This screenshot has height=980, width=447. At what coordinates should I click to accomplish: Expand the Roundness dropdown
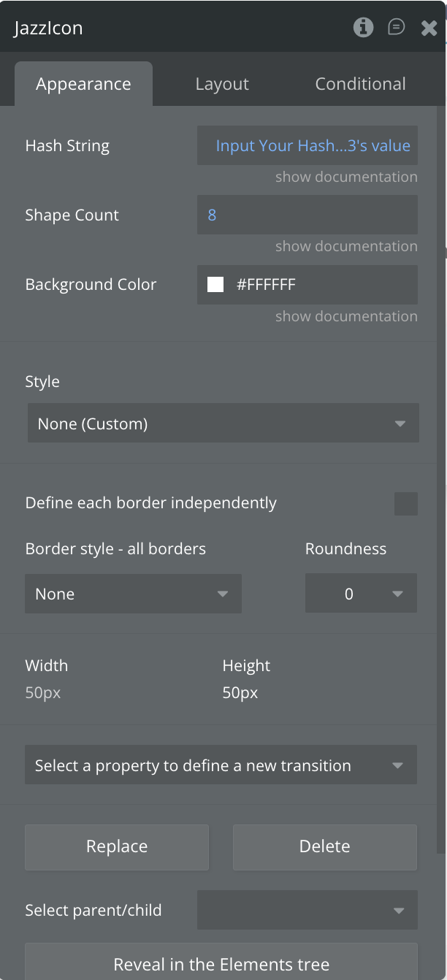[361, 594]
